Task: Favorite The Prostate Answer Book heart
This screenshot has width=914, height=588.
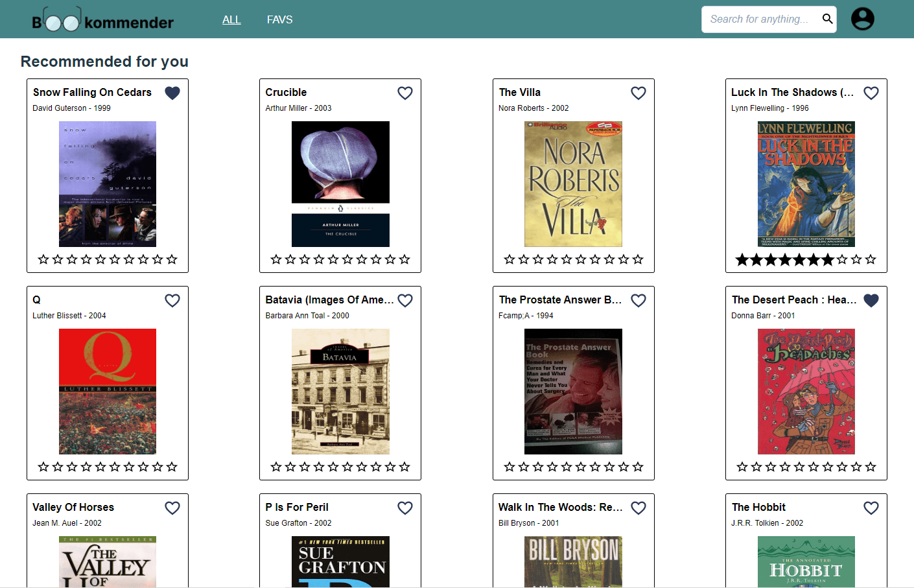Action: coord(639,300)
